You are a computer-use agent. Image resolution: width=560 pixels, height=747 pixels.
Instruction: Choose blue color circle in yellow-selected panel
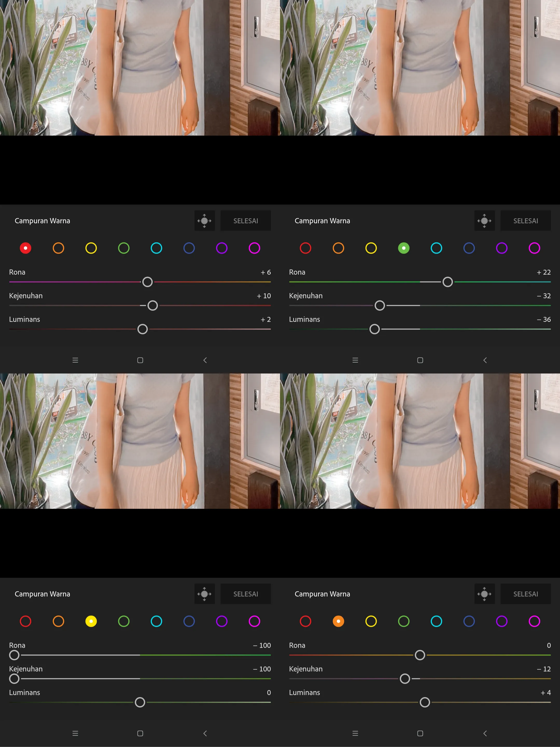pyautogui.click(x=189, y=621)
